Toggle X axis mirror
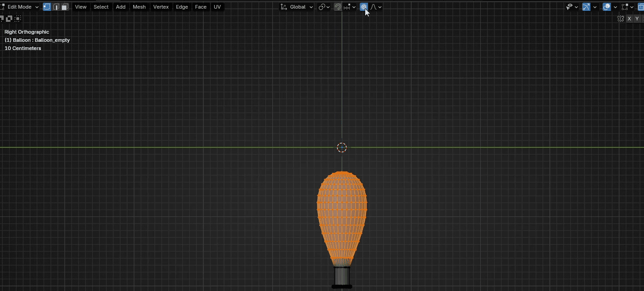Image resolution: width=644 pixels, height=291 pixels. pyautogui.click(x=629, y=19)
